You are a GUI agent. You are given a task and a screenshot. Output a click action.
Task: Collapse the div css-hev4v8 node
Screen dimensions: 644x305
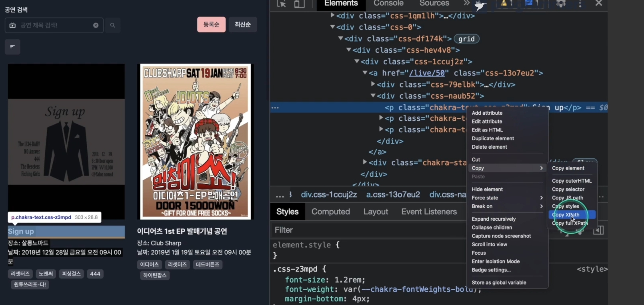click(x=349, y=50)
